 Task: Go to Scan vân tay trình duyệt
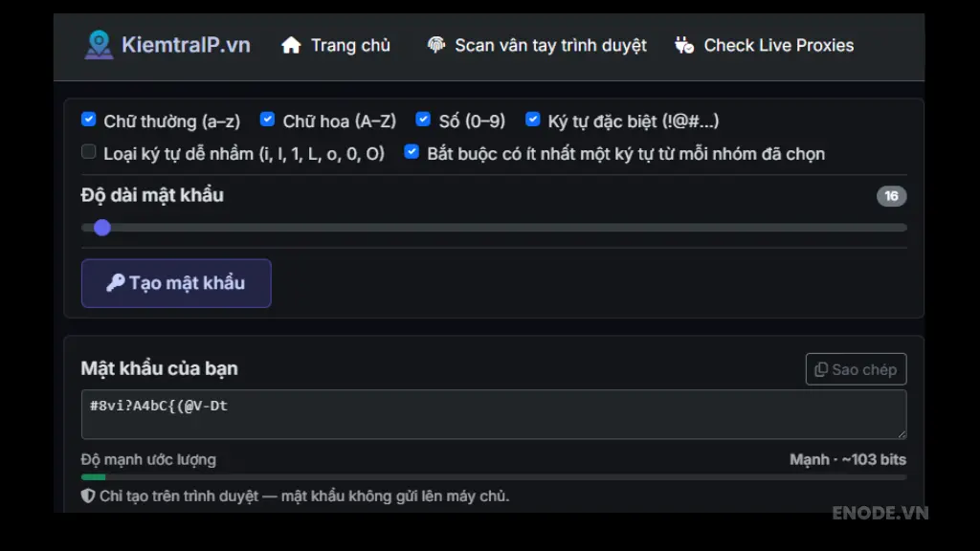pos(550,45)
